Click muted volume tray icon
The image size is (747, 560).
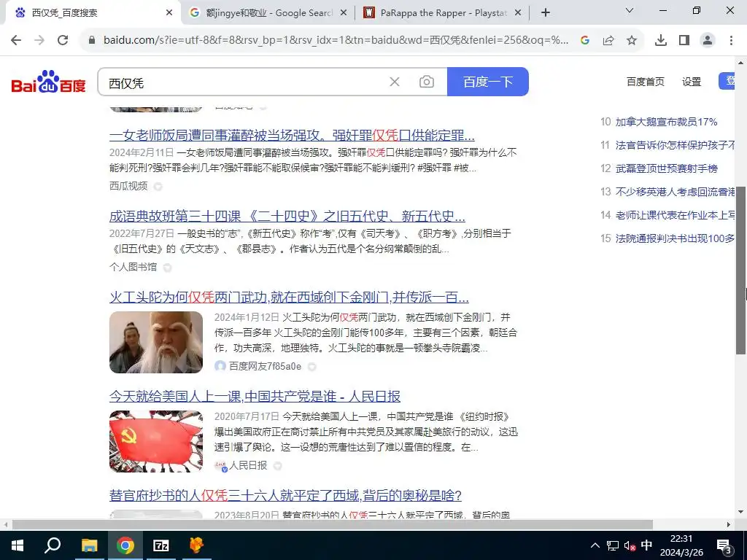[x=630, y=545]
